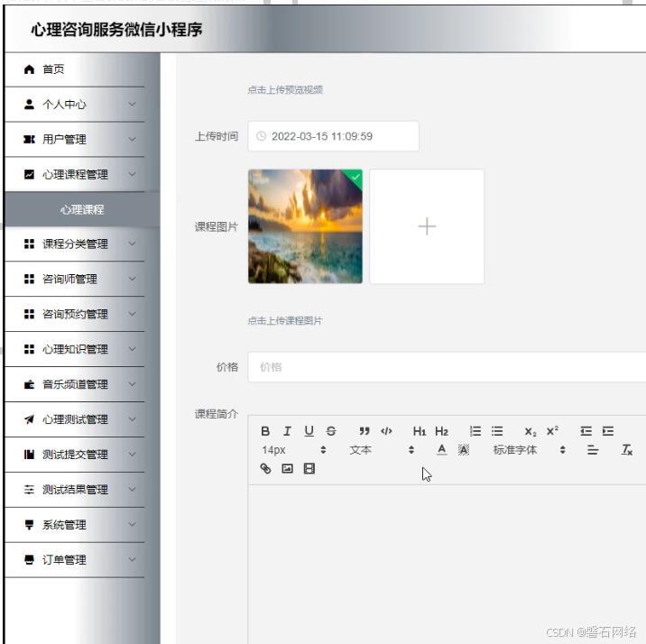The width and height of the screenshot is (646, 644).
Task: Increase text indent
Action: tap(608, 431)
